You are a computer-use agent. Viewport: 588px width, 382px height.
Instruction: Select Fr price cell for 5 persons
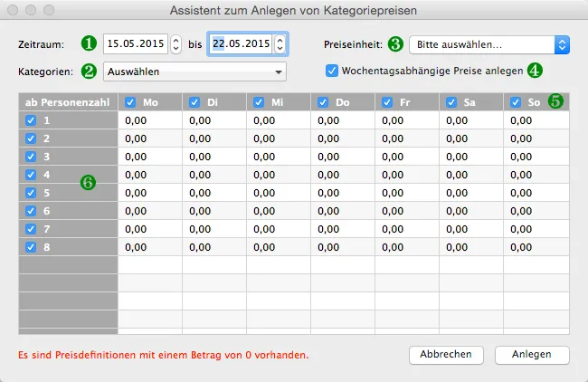[x=407, y=193]
